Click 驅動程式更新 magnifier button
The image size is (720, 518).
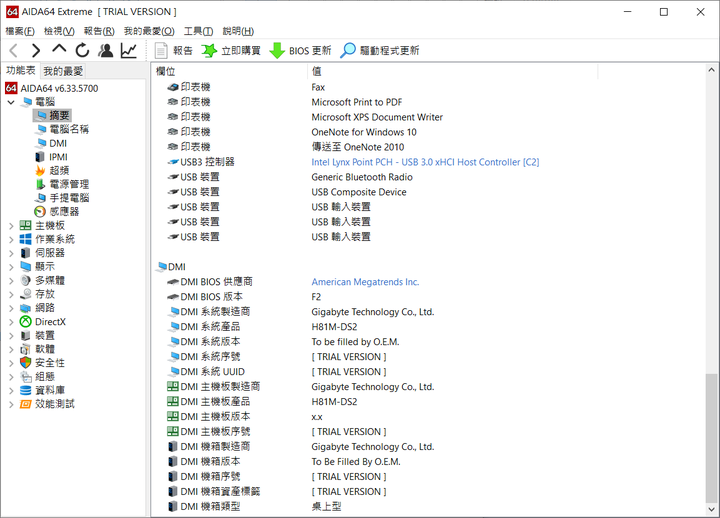(380, 51)
